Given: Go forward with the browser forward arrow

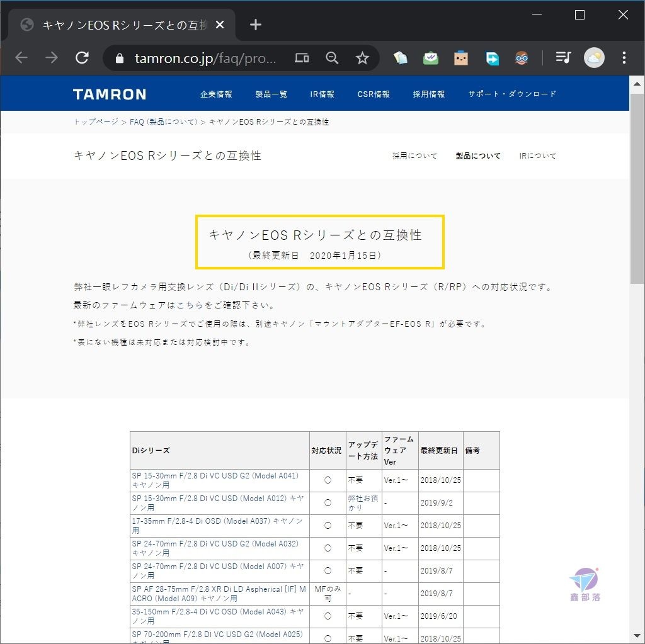Looking at the screenshot, I should (52, 58).
